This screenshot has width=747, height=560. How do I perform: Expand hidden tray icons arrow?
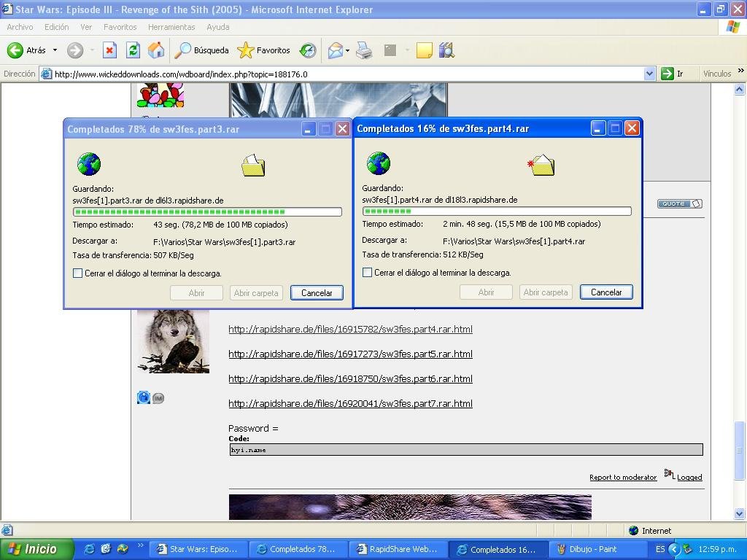(673, 549)
